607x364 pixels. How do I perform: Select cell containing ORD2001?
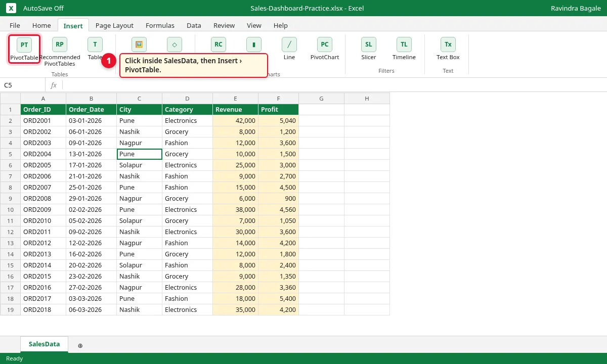[43, 120]
